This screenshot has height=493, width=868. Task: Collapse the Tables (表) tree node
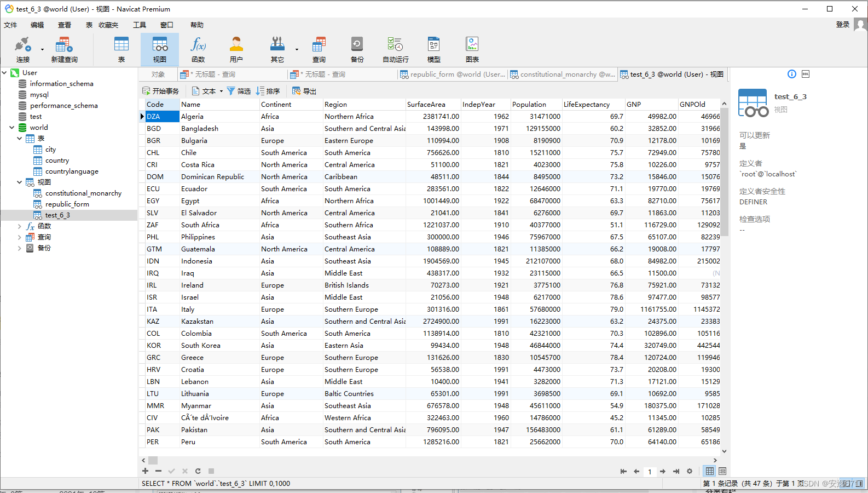tap(20, 138)
